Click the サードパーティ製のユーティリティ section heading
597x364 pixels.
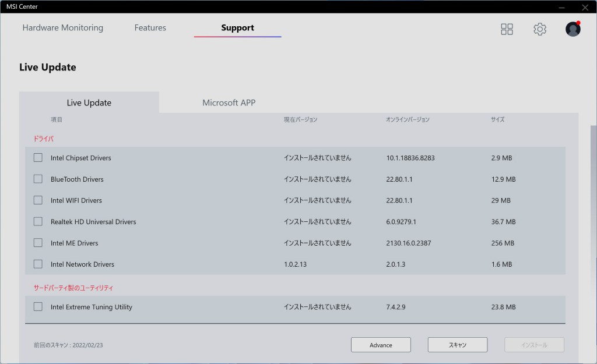pyautogui.click(x=73, y=288)
